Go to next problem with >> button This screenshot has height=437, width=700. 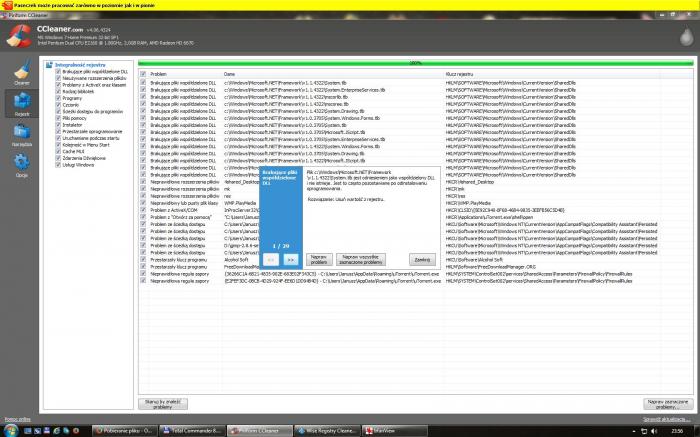point(291,259)
